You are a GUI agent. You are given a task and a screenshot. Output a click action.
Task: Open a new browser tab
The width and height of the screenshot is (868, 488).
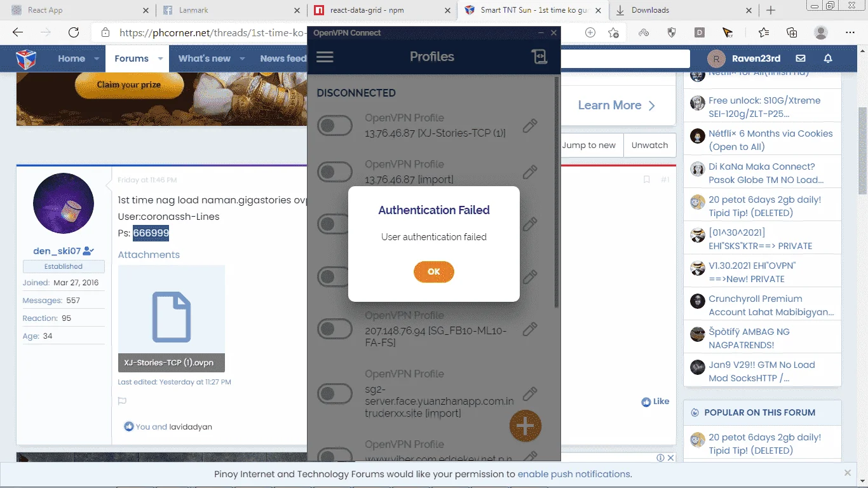tap(771, 10)
